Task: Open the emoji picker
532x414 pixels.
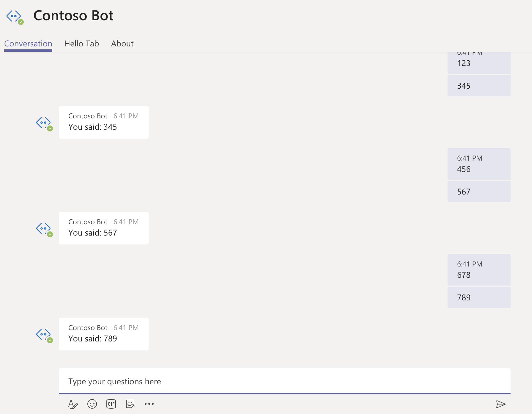Action: tap(92, 404)
